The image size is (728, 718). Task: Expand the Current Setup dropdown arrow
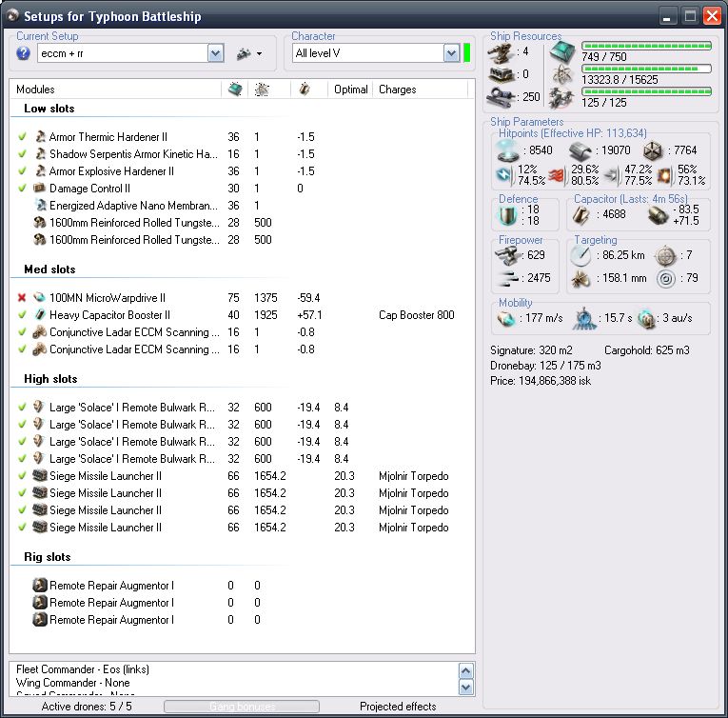[x=215, y=53]
